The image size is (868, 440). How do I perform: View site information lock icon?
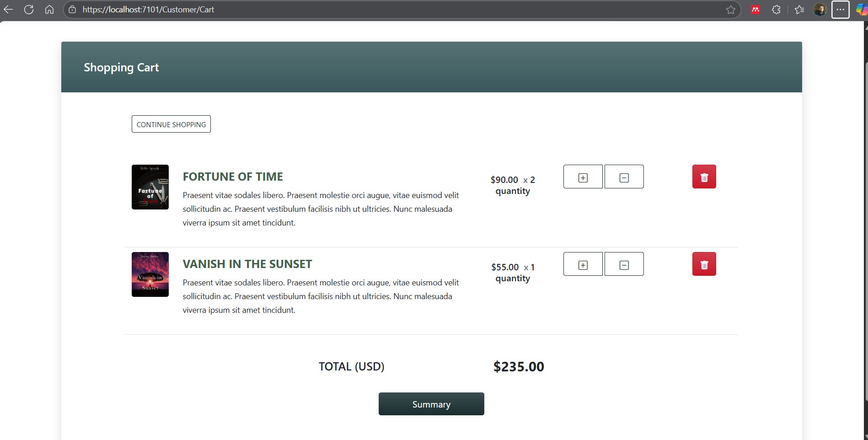click(x=72, y=10)
